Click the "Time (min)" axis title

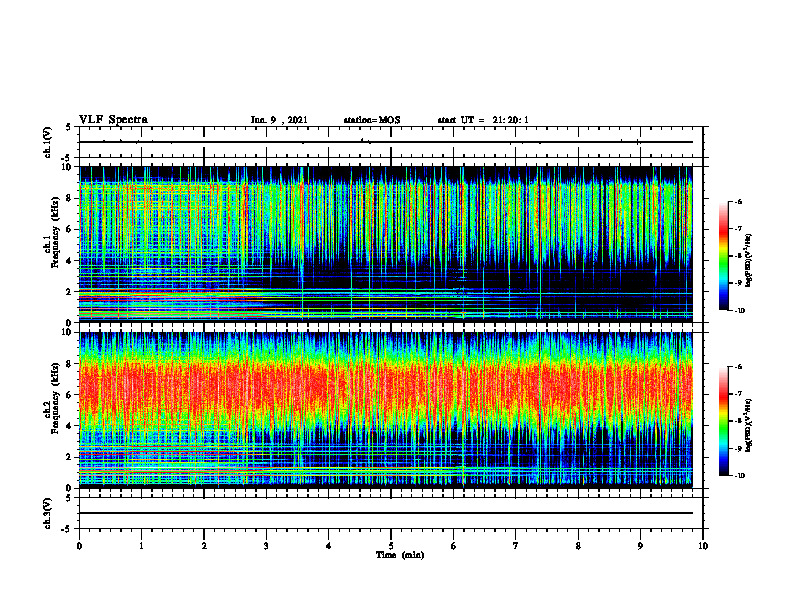coord(400,555)
